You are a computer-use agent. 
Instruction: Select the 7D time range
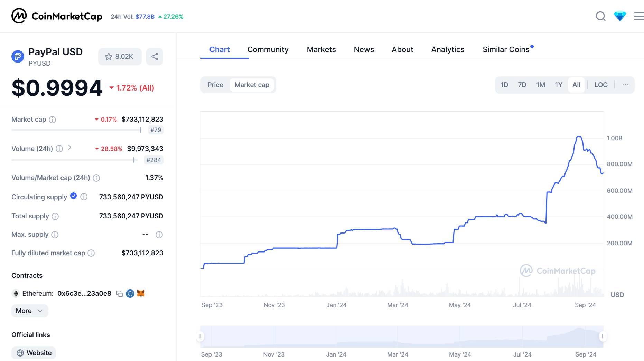522,85
